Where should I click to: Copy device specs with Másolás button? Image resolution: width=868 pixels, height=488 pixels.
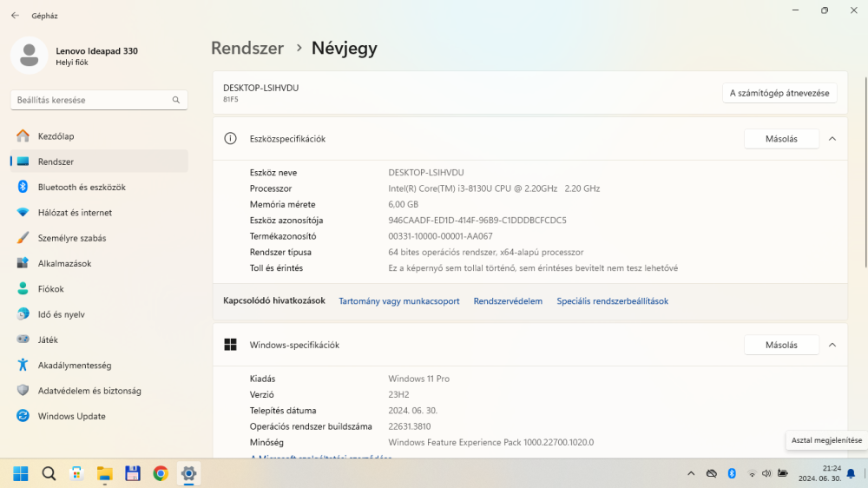[x=780, y=139]
